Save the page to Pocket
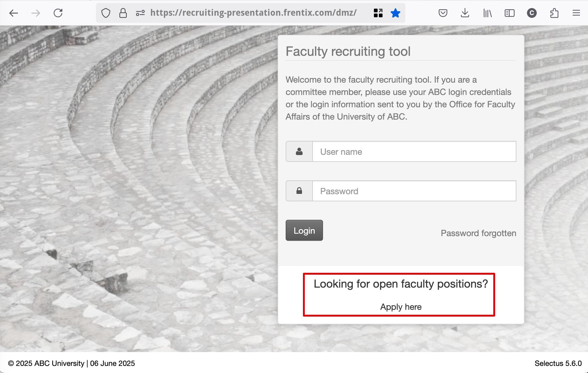This screenshot has width=588, height=373. pos(443,13)
